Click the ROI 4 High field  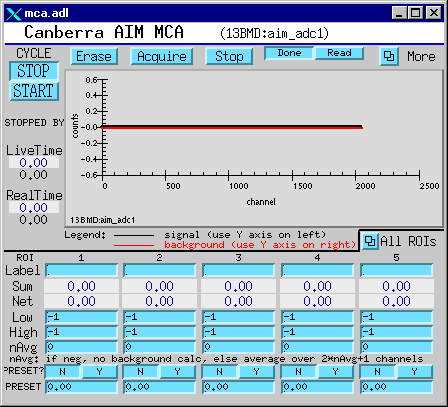click(x=317, y=332)
